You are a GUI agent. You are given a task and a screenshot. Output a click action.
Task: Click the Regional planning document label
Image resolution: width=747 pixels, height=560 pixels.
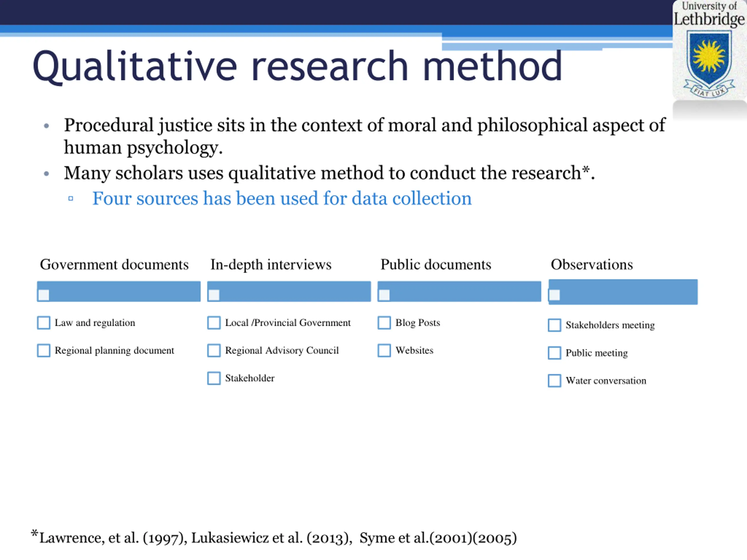click(x=114, y=350)
